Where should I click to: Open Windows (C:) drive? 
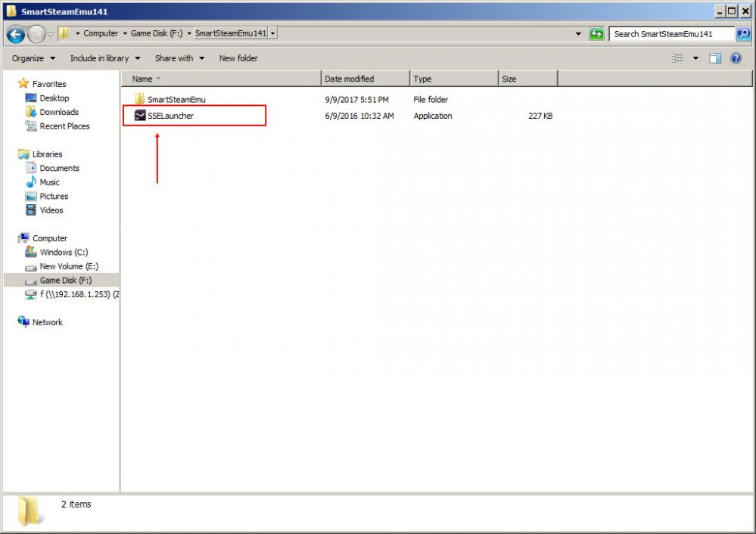[x=64, y=252]
